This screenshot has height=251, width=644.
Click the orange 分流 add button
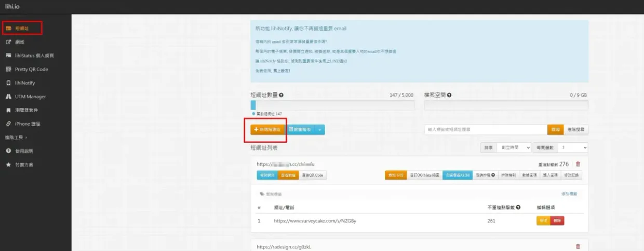pos(395,175)
